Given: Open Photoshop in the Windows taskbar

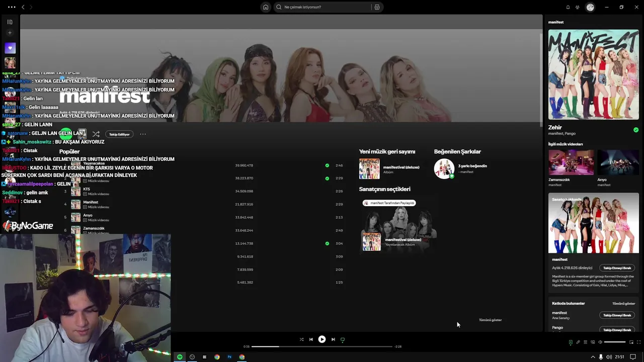Looking at the screenshot, I should [x=229, y=357].
